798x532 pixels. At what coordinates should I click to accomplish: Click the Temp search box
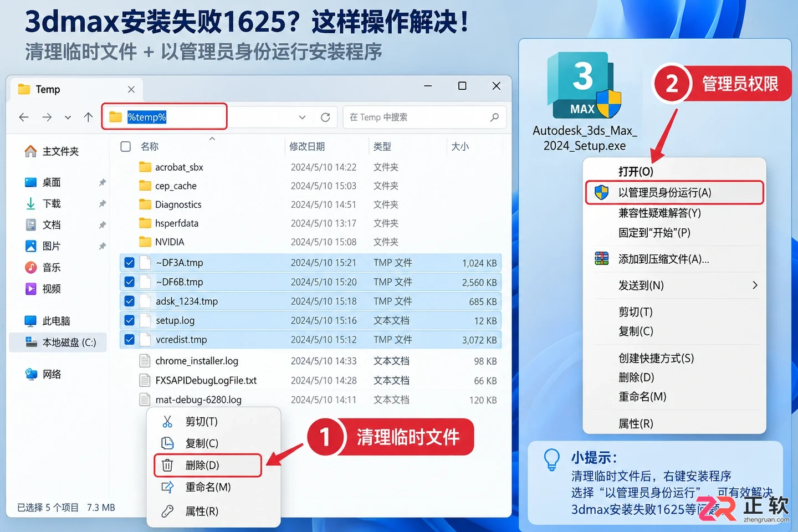tap(424, 117)
